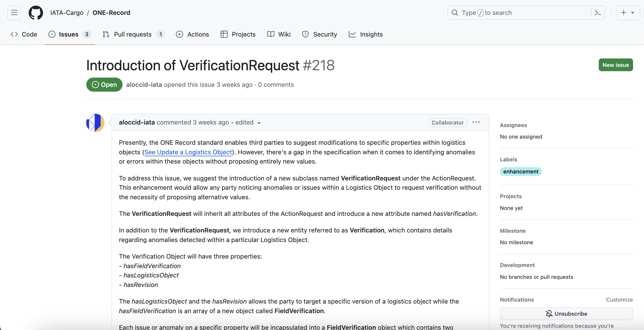This screenshot has width=644, height=330.
Task: Click the green New issue button
Action: pyautogui.click(x=616, y=65)
